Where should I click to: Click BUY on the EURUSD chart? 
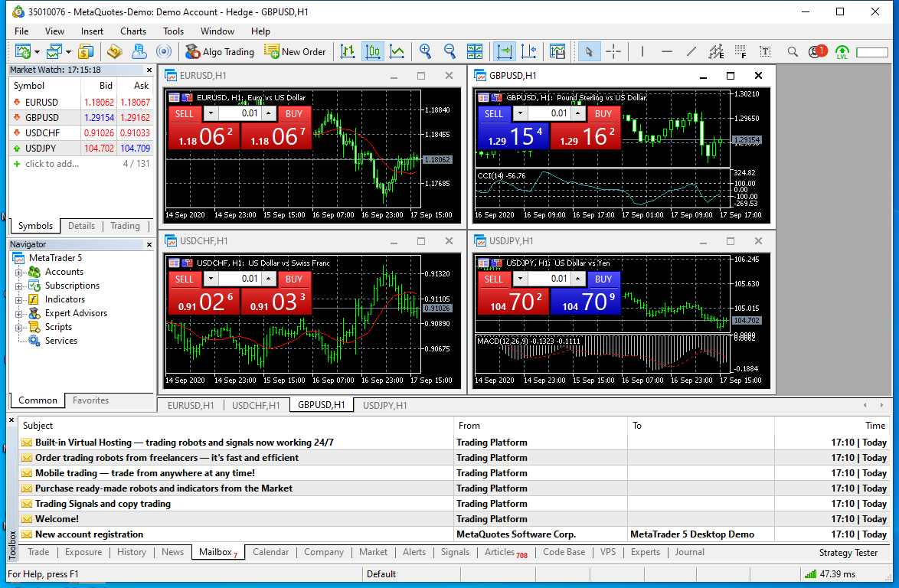[x=294, y=113]
